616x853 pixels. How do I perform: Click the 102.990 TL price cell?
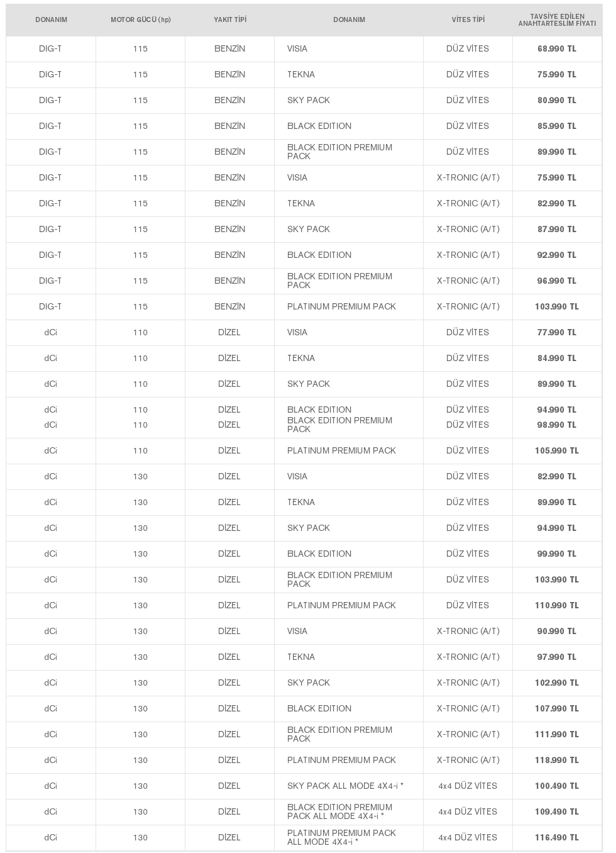(x=556, y=683)
